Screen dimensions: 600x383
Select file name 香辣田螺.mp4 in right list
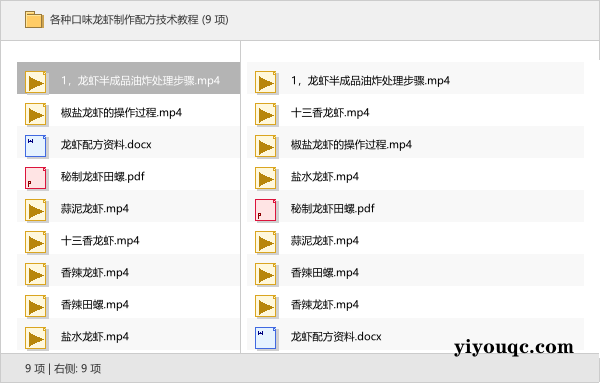pyautogui.click(x=324, y=273)
